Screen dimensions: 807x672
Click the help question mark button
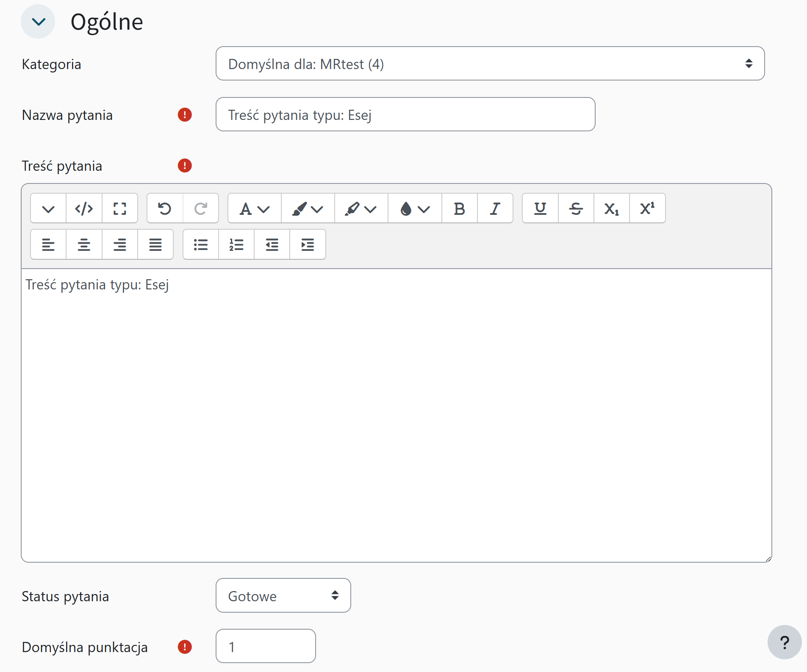pos(784,642)
